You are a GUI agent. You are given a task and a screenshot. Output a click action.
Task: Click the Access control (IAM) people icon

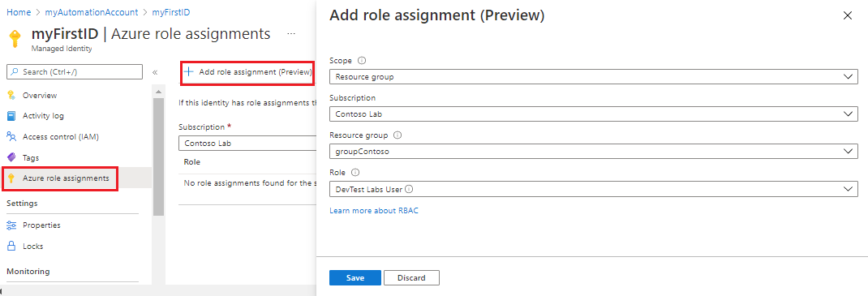click(x=11, y=137)
